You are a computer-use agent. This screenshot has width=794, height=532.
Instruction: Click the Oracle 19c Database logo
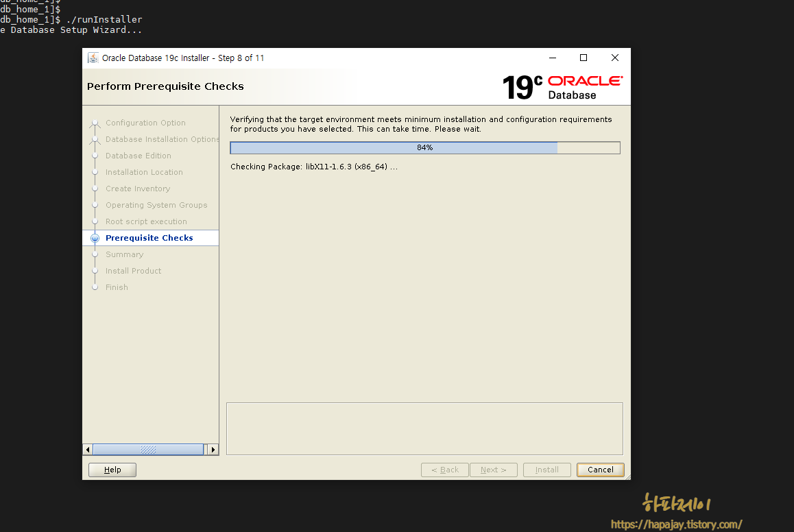point(562,87)
